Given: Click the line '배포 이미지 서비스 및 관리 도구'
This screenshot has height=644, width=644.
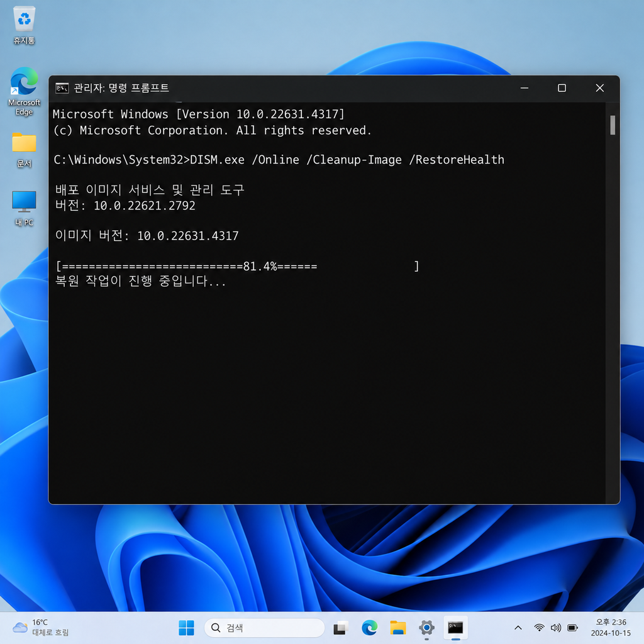Looking at the screenshot, I should click(150, 190).
